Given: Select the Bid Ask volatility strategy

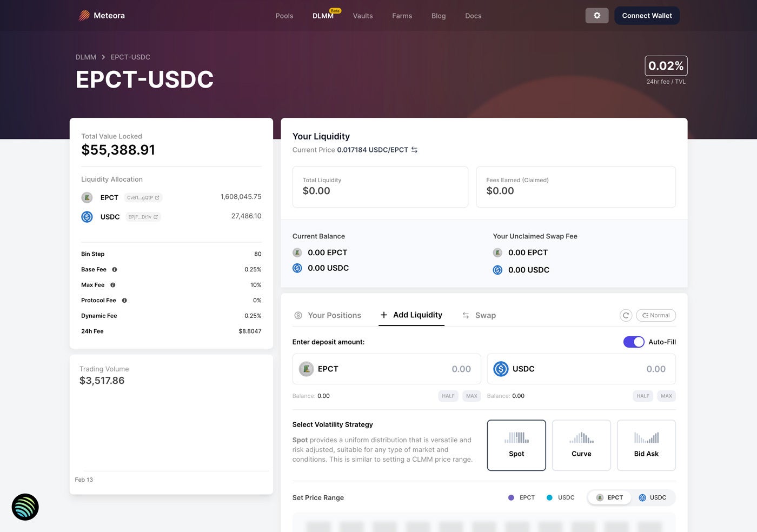Looking at the screenshot, I should point(646,445).
